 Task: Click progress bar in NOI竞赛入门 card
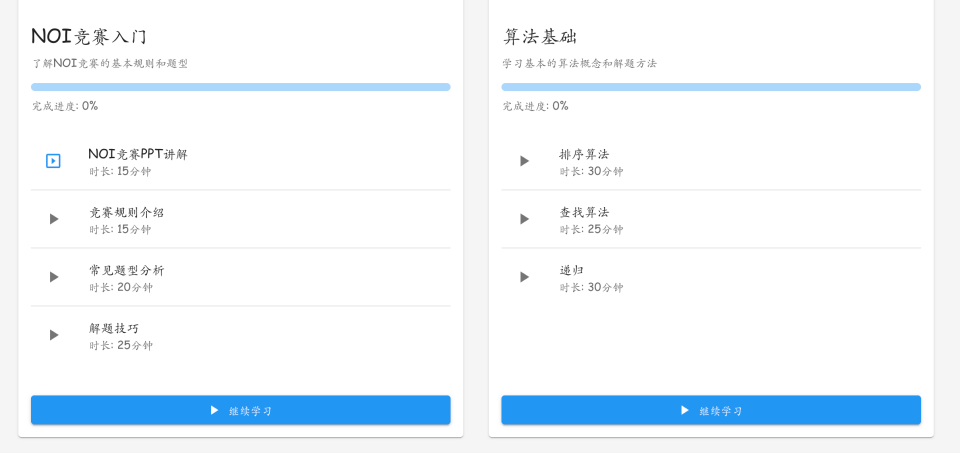pyautogui.click(x=241, y=87)
